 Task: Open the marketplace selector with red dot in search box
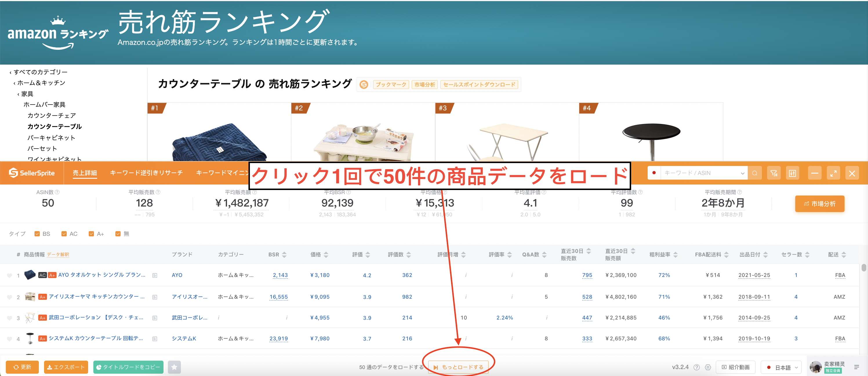point(654,173)
